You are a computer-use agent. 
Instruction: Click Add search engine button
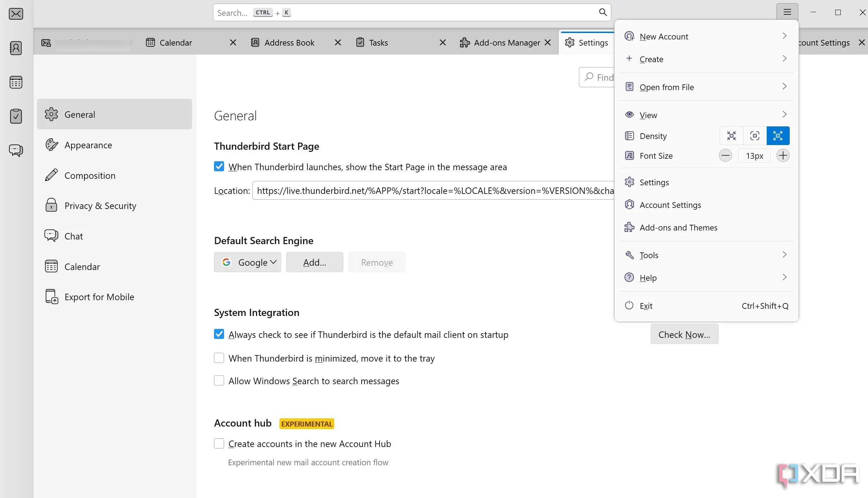pos(314,262)
